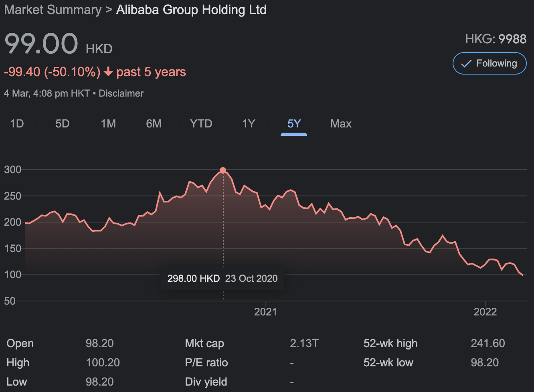Click the 2021 label on the x-axis
The width and height of the screenshot is (534, 392).
tap(265, 312)
